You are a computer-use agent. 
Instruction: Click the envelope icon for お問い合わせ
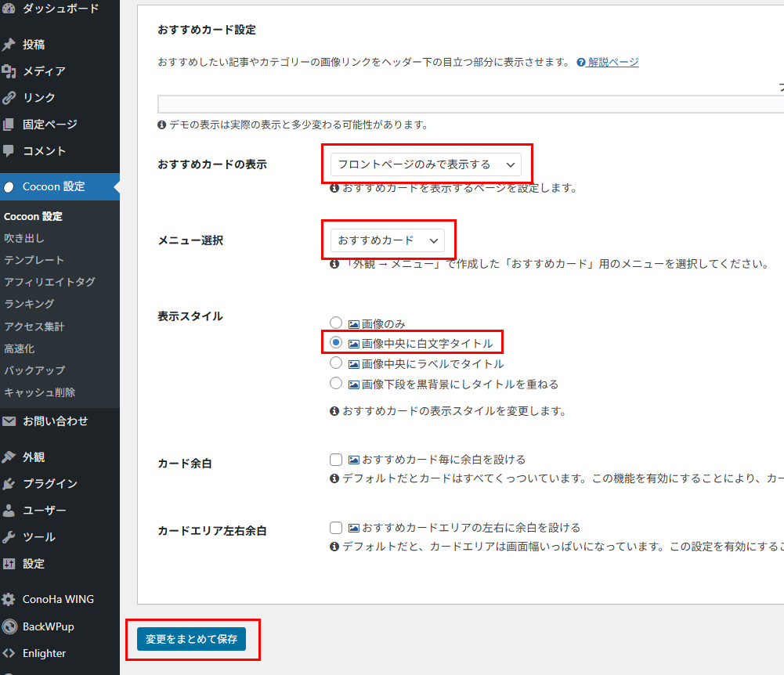click(x=9, y=421)
